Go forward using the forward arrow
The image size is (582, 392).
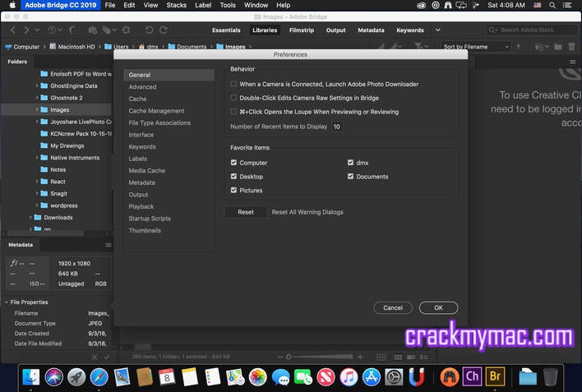tap(26, 30)
